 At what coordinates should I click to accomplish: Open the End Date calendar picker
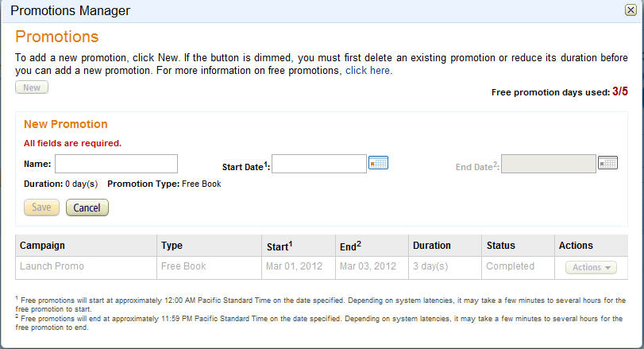click(607, 163)
